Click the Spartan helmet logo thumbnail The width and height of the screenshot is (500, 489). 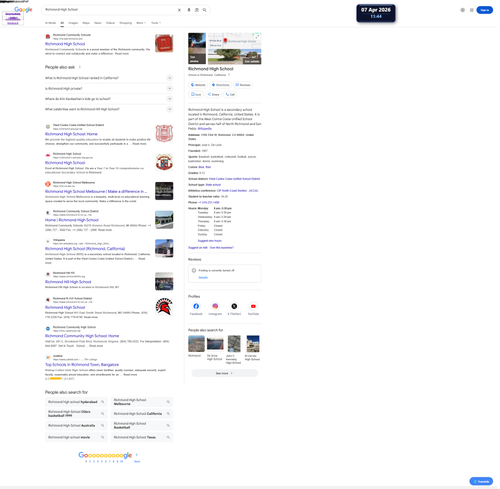pos(164,307)
